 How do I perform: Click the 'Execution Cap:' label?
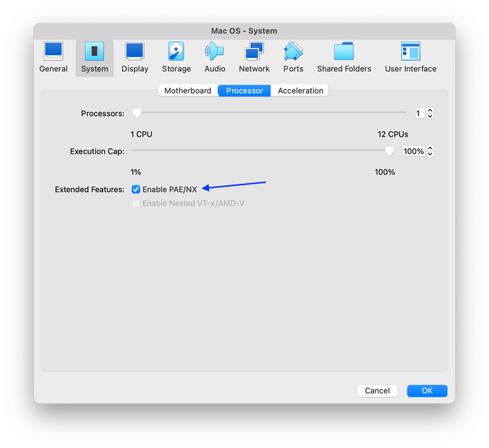(97, 151)
